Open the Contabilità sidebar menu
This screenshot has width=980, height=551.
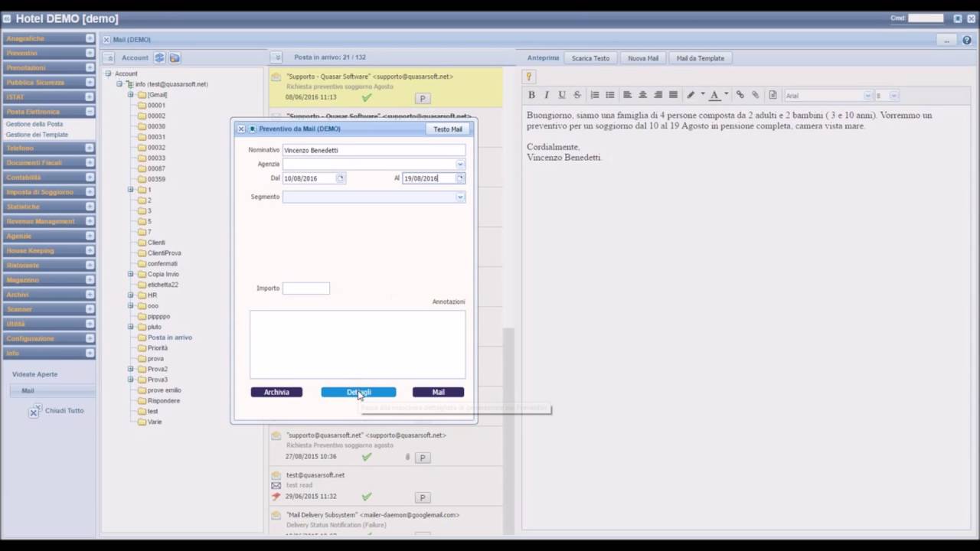click(49, 178)
